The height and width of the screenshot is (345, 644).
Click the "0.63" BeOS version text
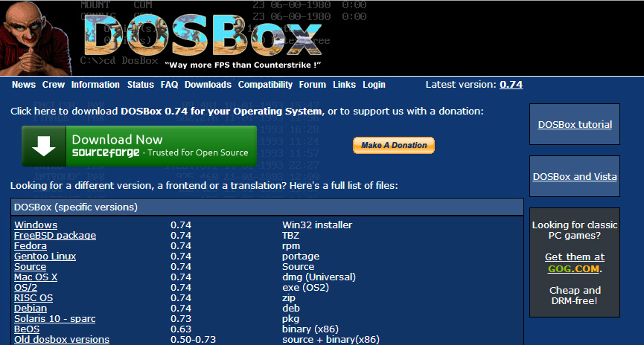181,329
